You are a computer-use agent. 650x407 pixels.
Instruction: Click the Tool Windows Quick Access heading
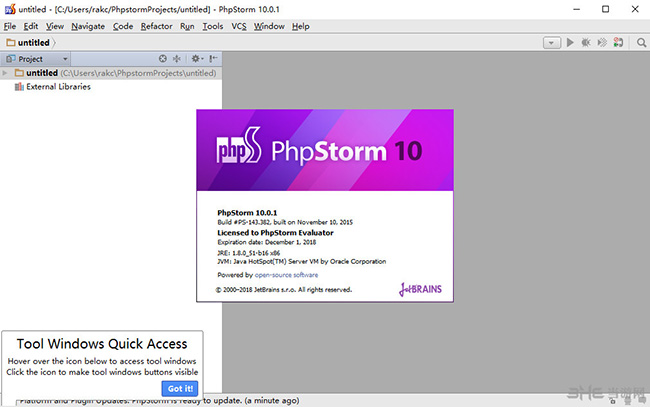click(x=102, y=344)
